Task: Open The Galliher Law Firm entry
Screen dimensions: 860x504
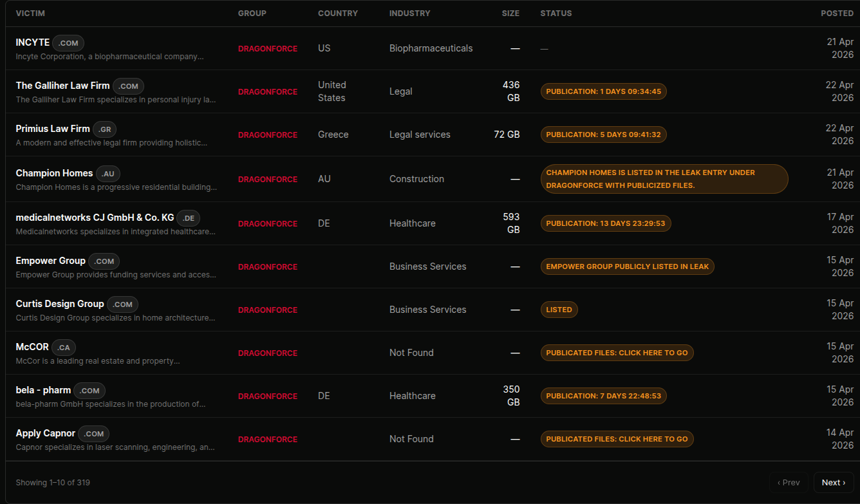Action: pos(63,86)
